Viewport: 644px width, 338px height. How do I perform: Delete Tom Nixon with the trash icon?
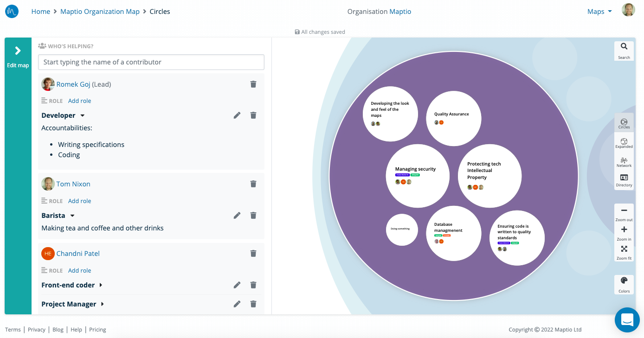point(253,184)
